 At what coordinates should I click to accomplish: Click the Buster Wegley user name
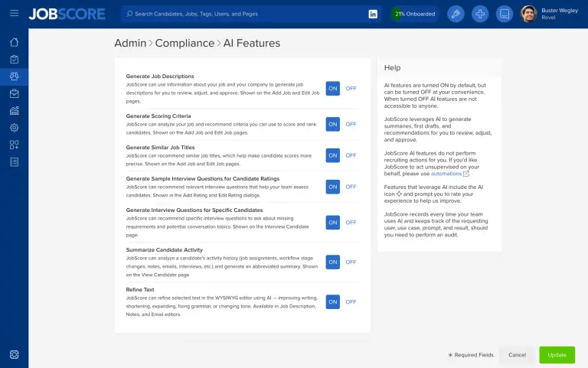click(x=560, y=11)
